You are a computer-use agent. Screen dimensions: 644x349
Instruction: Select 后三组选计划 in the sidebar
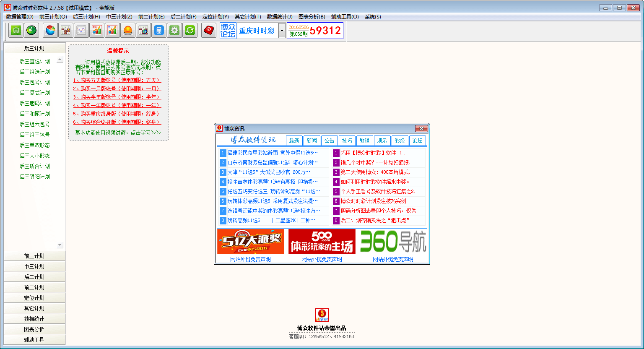point(35,72)
